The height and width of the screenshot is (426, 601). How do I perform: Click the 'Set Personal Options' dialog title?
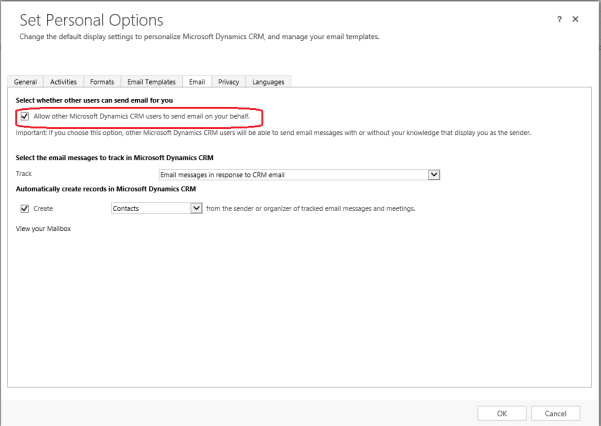(x=91, y=20)
